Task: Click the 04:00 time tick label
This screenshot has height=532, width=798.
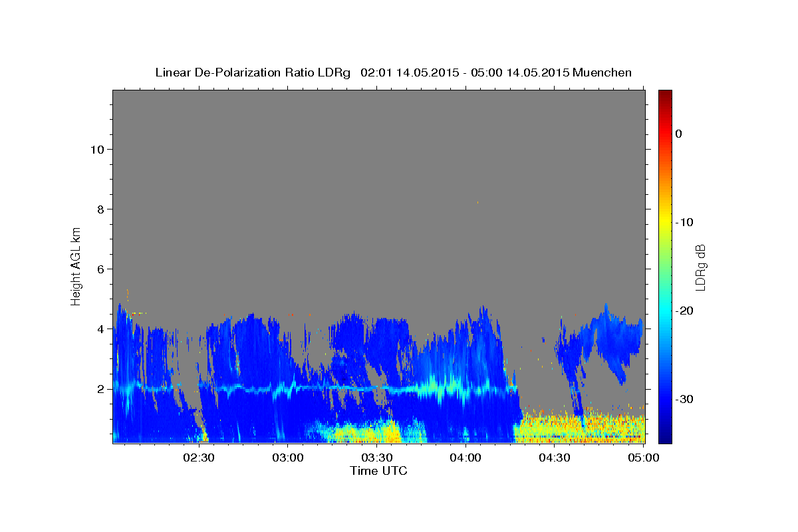Action: (465, 457)
